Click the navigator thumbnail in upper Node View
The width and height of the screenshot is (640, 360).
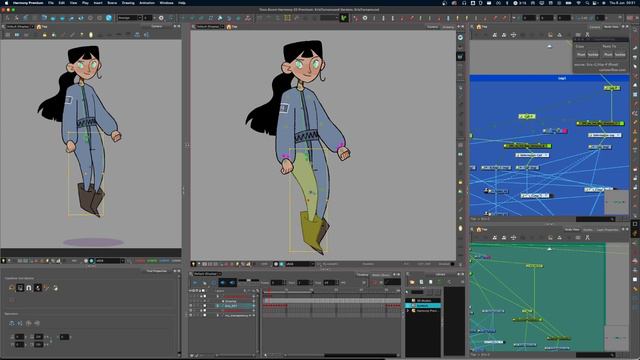pyautogui.click(x=616, y=202)
